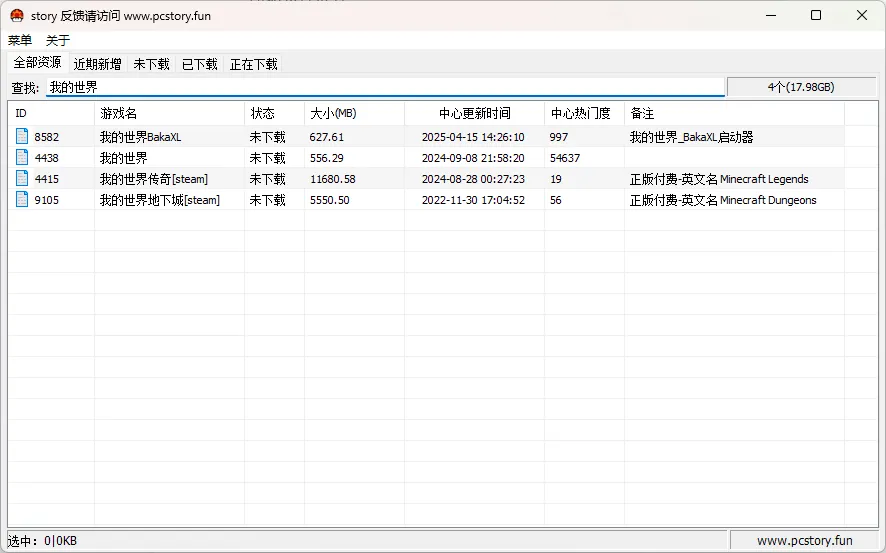The width and height of the screenshot is (886, 553).
Task: Sort by the 大小(MB) column header
Action: point(355,114)
